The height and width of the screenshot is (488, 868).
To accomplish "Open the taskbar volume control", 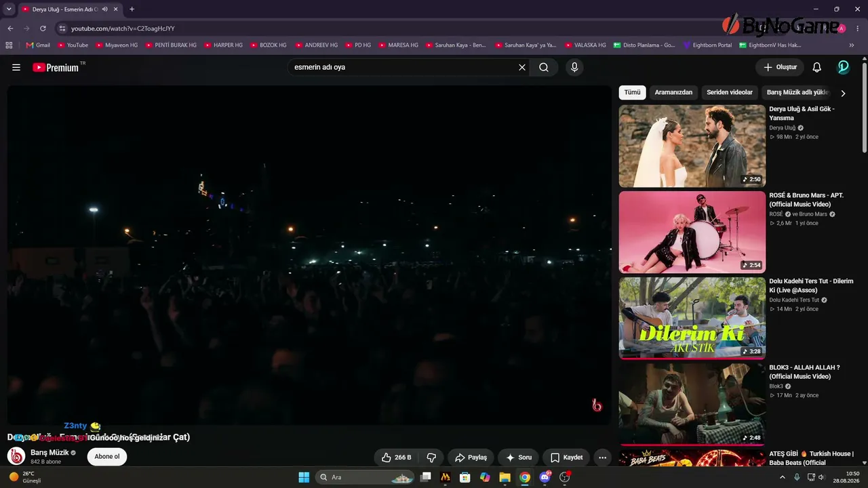I will tap(821, 477).
